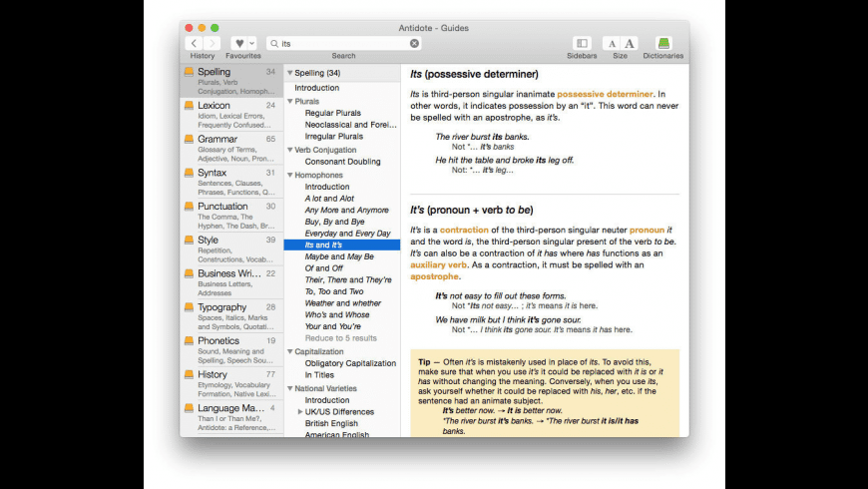Open Buy, By and Bye article
The image size is (868, 489).
coord(334,222)
